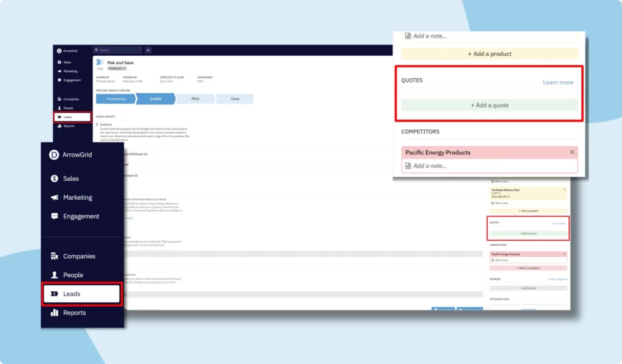Click the Marketing megaphone icon in the enlarged sidebar
The width and height of the screenshot is (622, 364).
[x=54, y=198]
